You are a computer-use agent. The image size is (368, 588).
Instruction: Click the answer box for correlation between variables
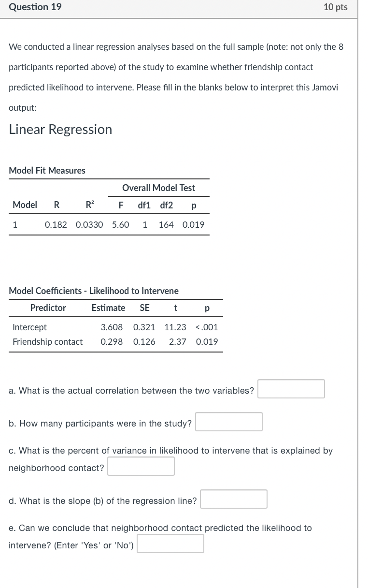click(291, 389)
